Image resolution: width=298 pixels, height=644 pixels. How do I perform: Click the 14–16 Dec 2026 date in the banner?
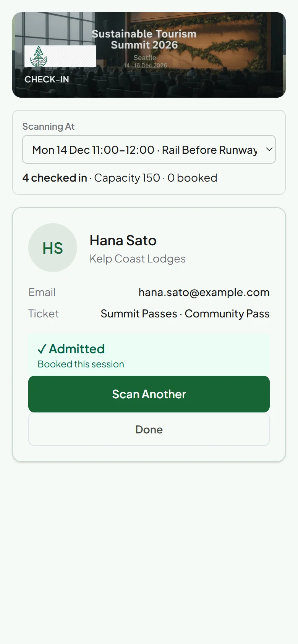click(x=145, y=66)
